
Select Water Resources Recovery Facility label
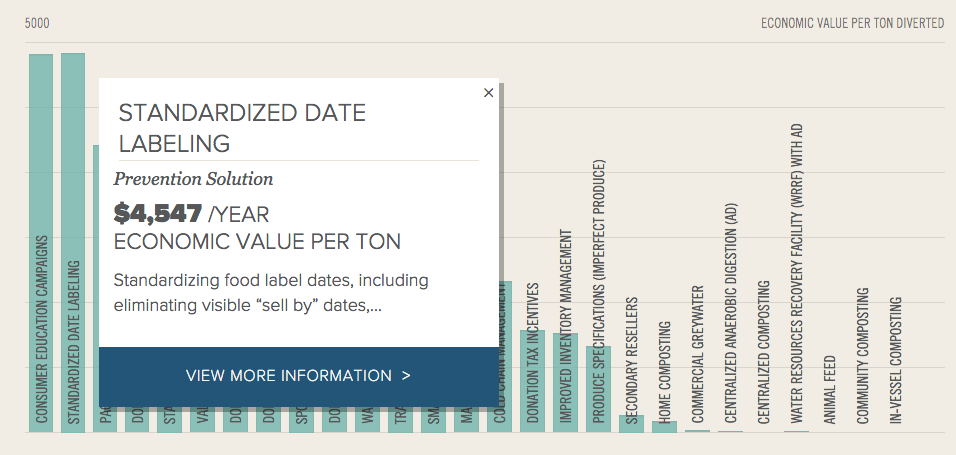click(796, 274)
